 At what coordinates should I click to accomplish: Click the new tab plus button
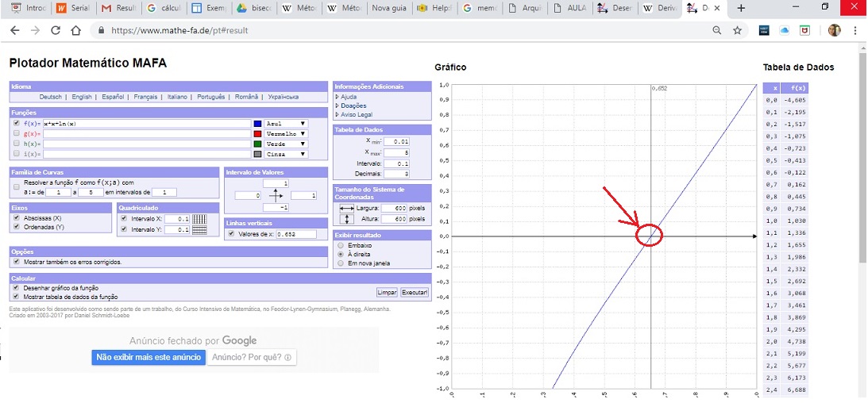click(x=741, y=8)
